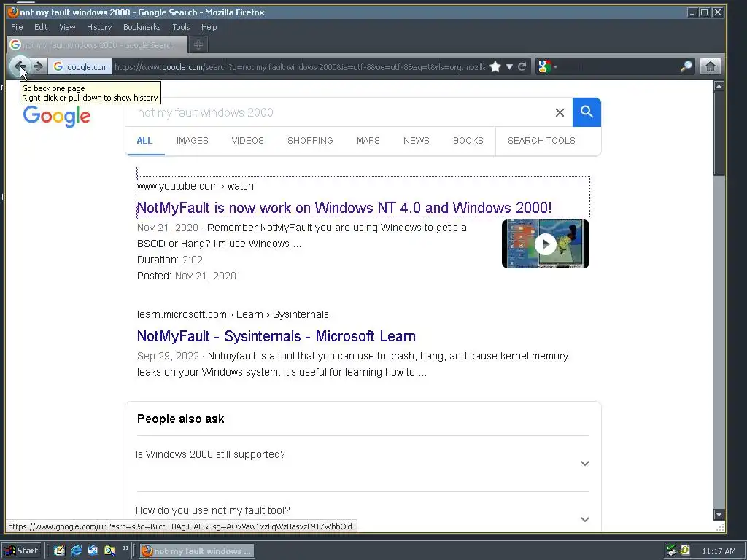
Task: Click chevron beside 'How do you use not my fault tool?'
Action: coord(585,519)
